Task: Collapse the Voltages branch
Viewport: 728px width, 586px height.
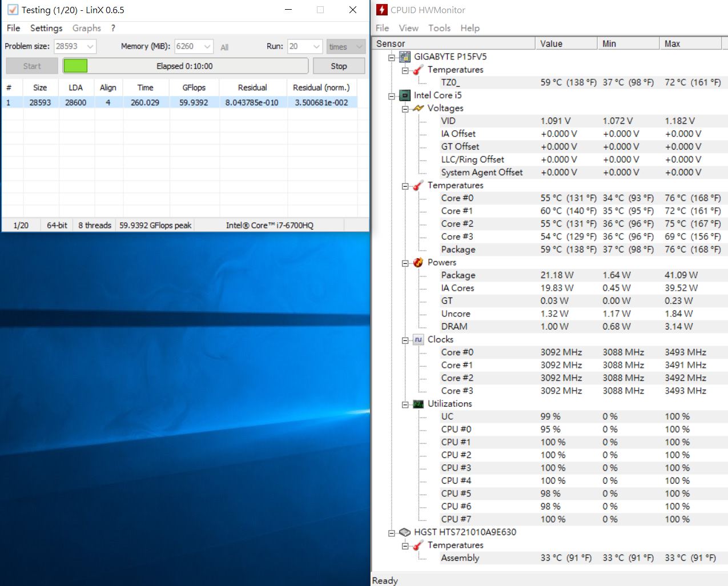Action: click(405, 109)
